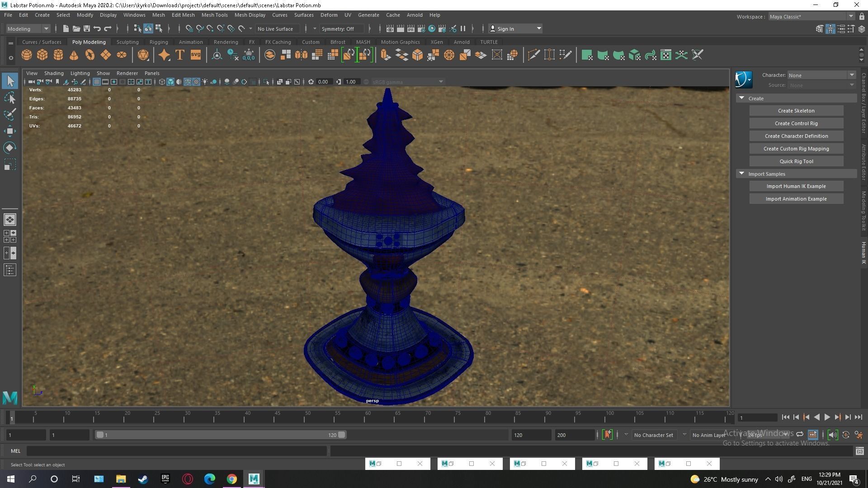Open the Polygon Type text tool
The height and width of the screenshot is (488, 868).
(180, 55)
